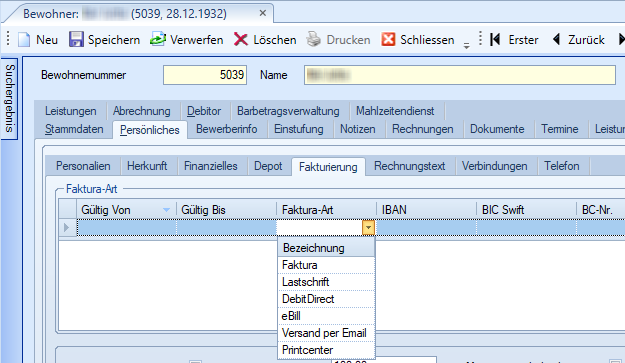Screen dimensions: 625x363
Task: Open the Notizen tab
Action: [358, 129]
